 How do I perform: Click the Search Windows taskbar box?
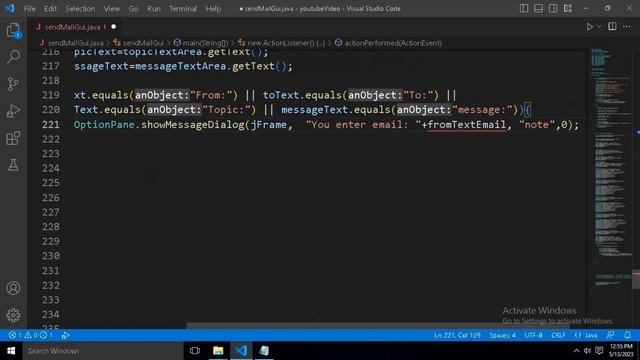click(x=102, y=351)
